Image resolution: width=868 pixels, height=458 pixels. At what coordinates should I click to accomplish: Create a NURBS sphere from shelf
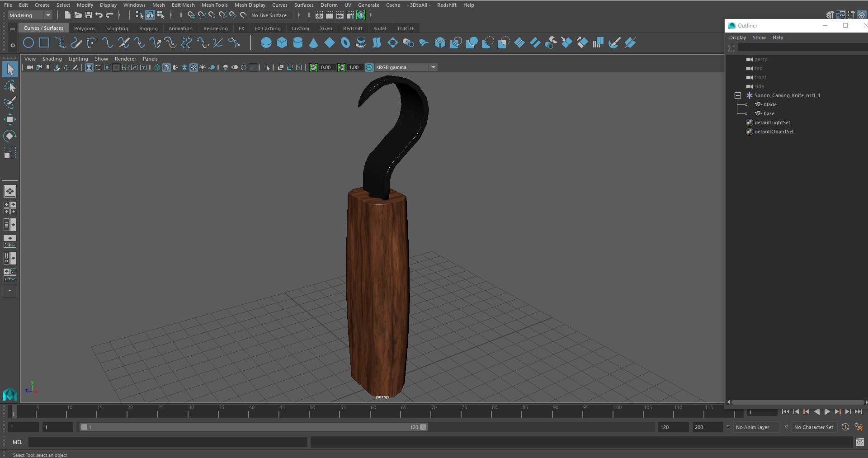(266, 43)
